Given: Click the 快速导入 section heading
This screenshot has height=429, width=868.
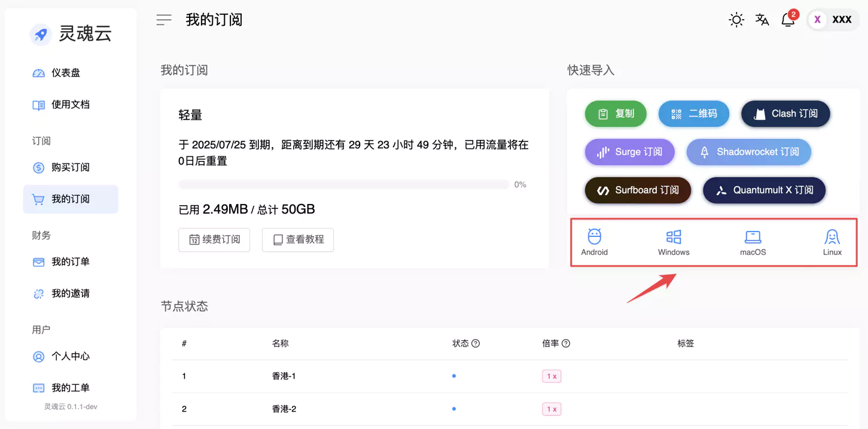Looking at the screenshot, I should pyautogui.click(x=591, y=70).
